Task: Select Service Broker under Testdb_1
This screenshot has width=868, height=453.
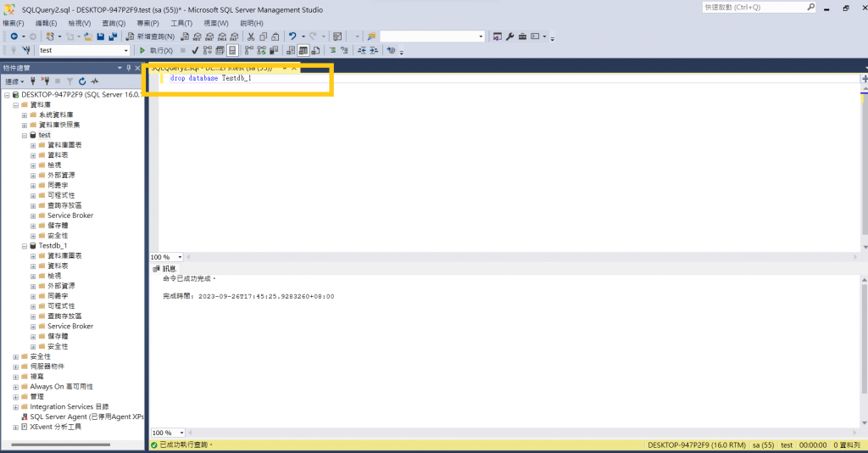Action: [x=70, y=327]
